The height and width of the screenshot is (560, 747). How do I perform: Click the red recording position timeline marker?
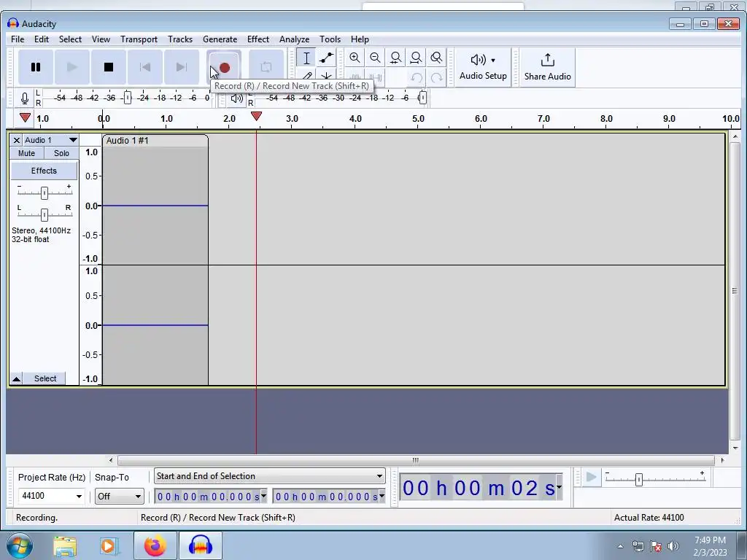256,116
